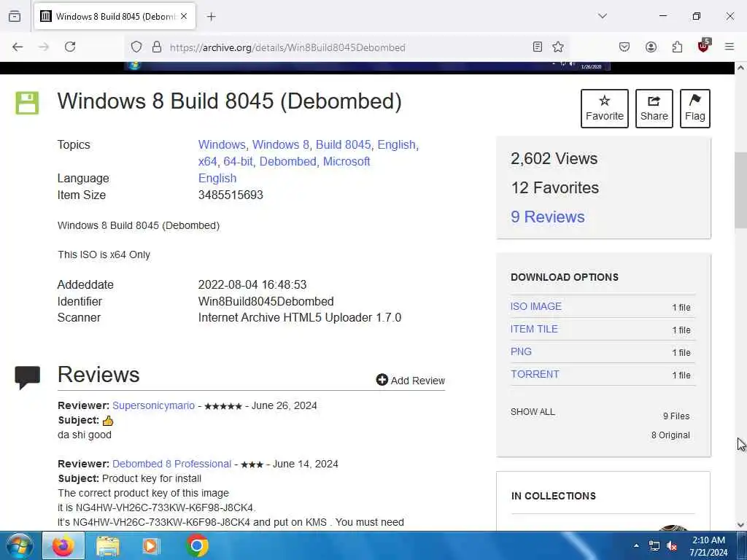Click the 12 Favorites text

pyautogui.click(x=555, y=187)
